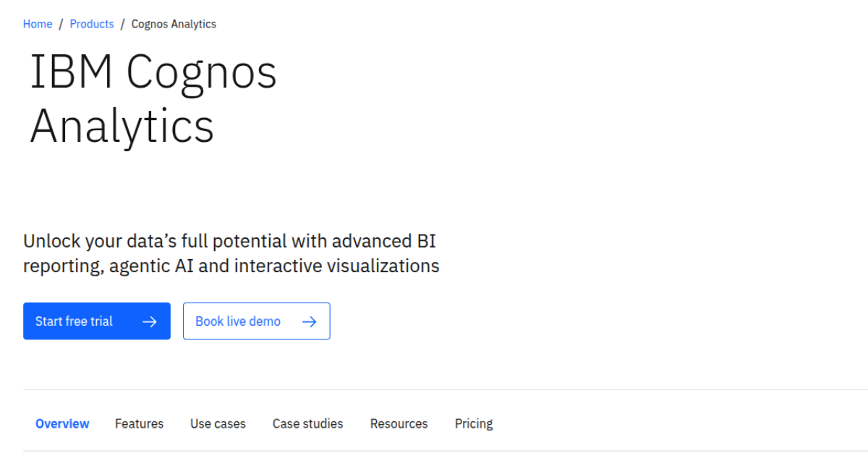Click the IBM Cognos Analytics heading
Screen dimensions: 868x456
153,100
